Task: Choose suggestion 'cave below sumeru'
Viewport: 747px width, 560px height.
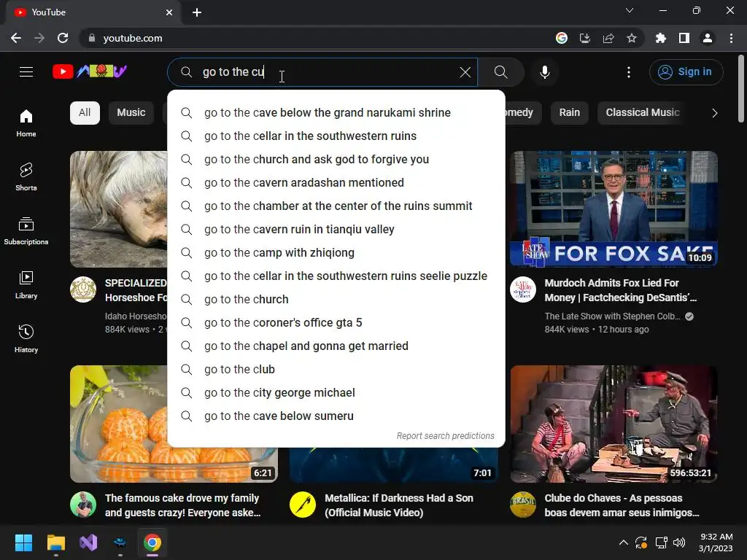Action: 336,416
